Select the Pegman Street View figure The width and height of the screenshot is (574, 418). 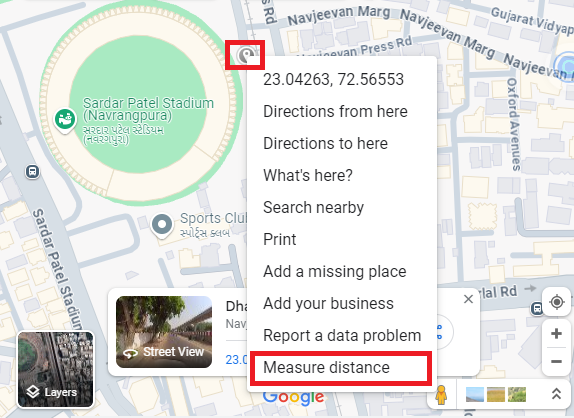(x=441, y=395)
